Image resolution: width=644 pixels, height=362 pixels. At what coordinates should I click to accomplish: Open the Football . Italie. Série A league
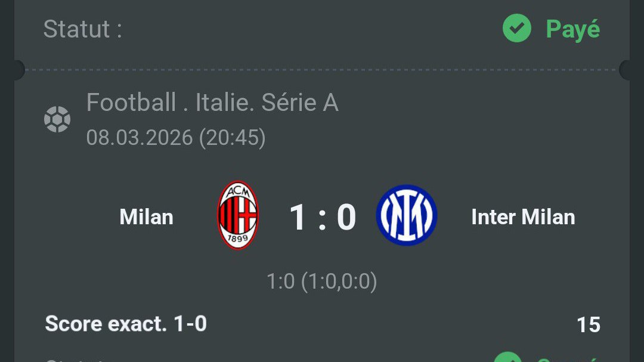(x=212, y=103)
